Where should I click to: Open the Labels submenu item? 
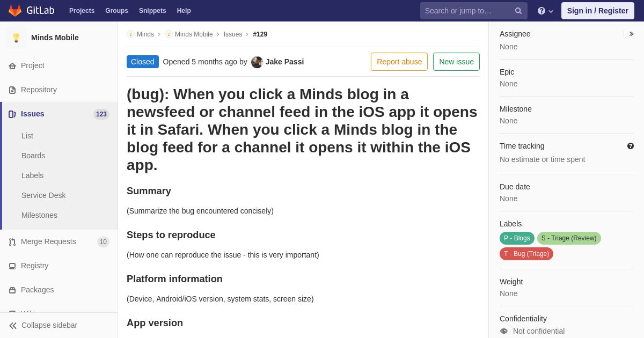32,175
